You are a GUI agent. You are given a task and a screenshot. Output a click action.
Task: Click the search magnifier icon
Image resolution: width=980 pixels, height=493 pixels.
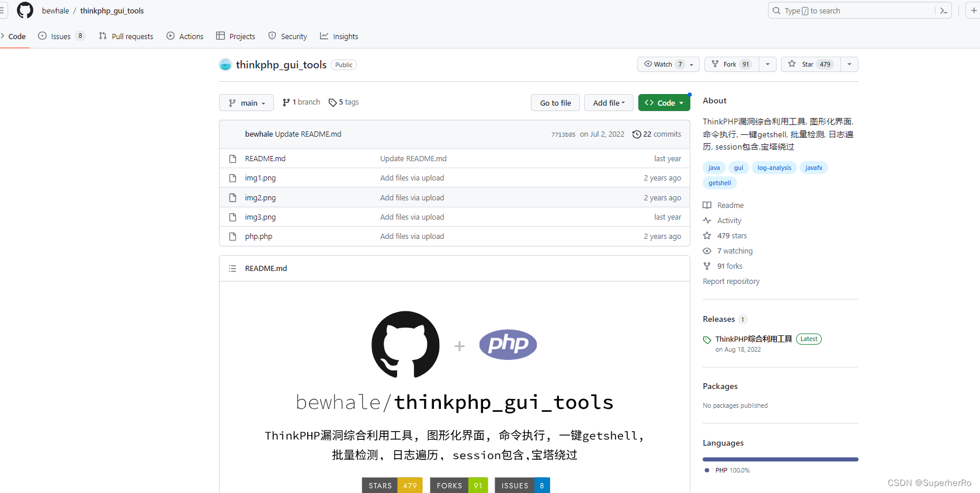(x=776, y=11)
